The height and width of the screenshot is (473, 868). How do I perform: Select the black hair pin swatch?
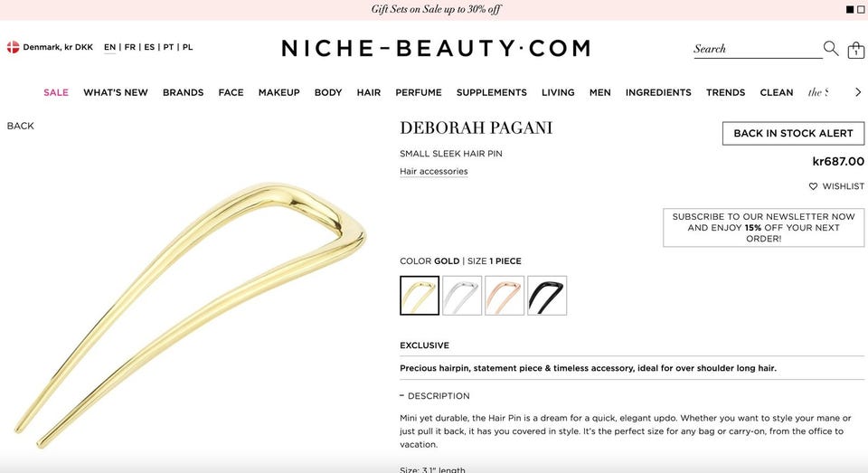tap(547, 296)
